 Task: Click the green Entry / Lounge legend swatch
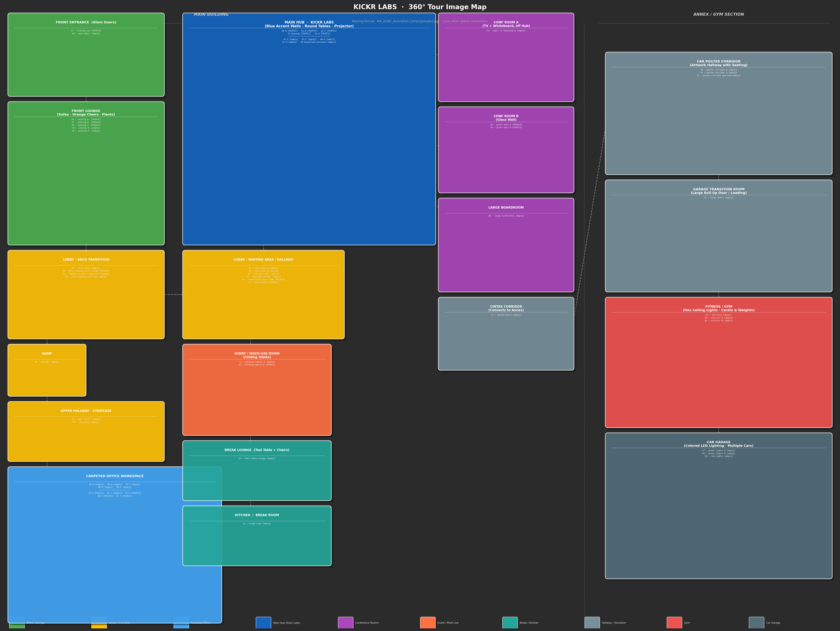point(17,623)
